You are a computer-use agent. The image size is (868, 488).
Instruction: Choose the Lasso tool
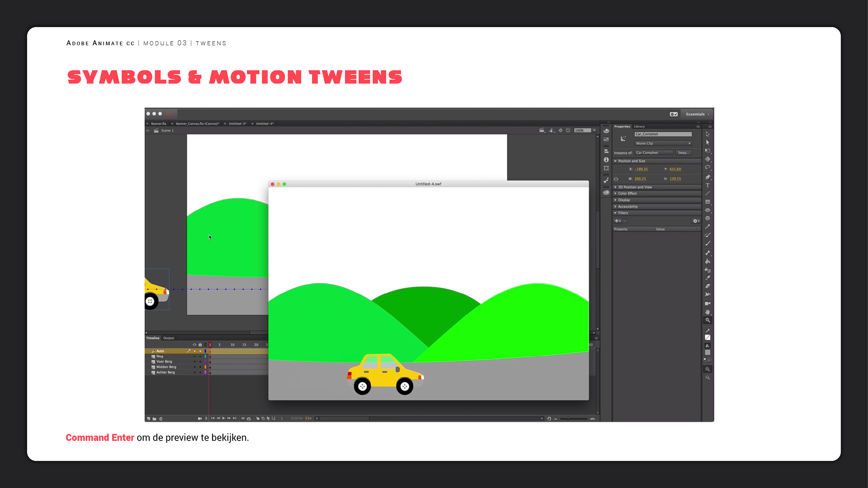pos(708,168)
